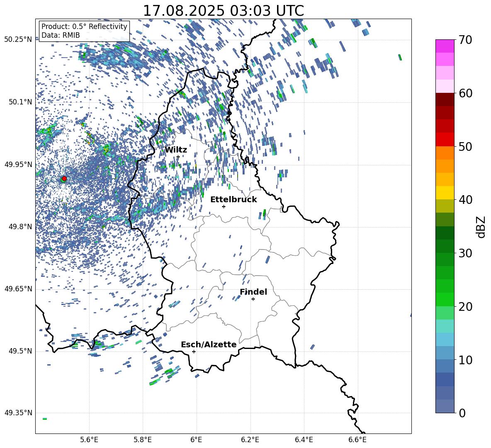The width and height of the screenshot is (491, 448).
Task: Click the dBZ colorbar axis label
Action: [481, 227]
